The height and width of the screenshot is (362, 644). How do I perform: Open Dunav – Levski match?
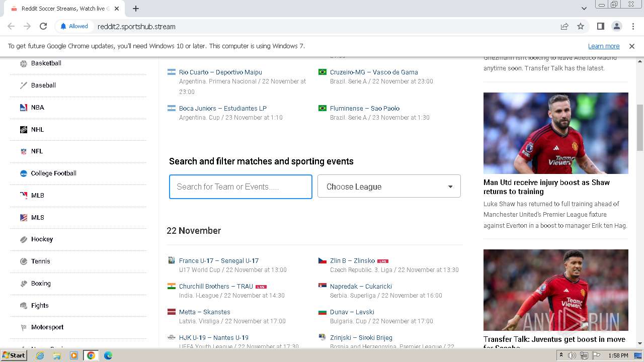point(352,312)
